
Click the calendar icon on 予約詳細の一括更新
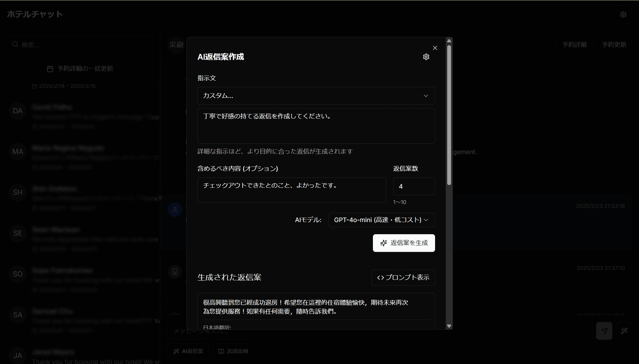point(50,69)
